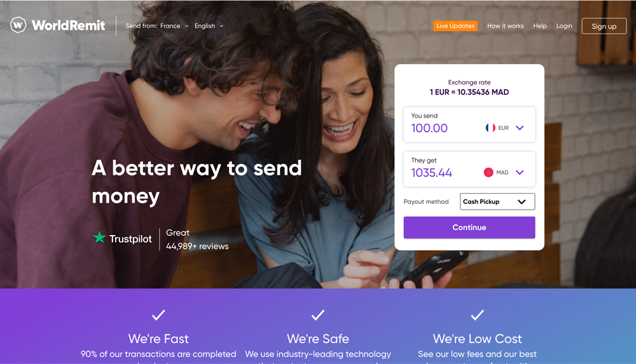Screen dimensions: 636x364
Task: Open the Help menu item
Action: [x=540, y=26]
